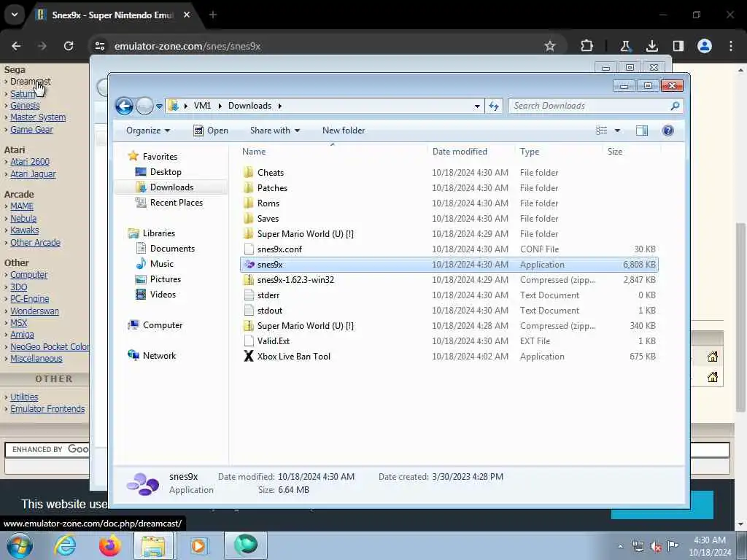Click the Explorer Forward arrow button

(x=144, y=106)
